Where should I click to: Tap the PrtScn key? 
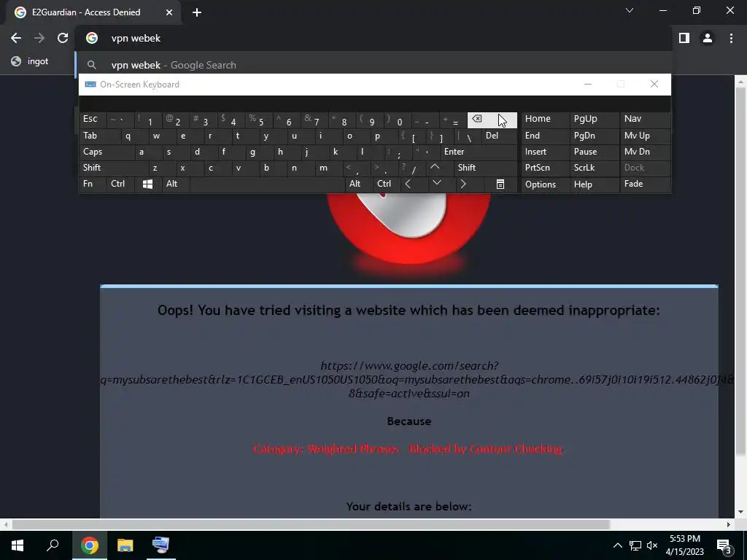click(544, 168)
